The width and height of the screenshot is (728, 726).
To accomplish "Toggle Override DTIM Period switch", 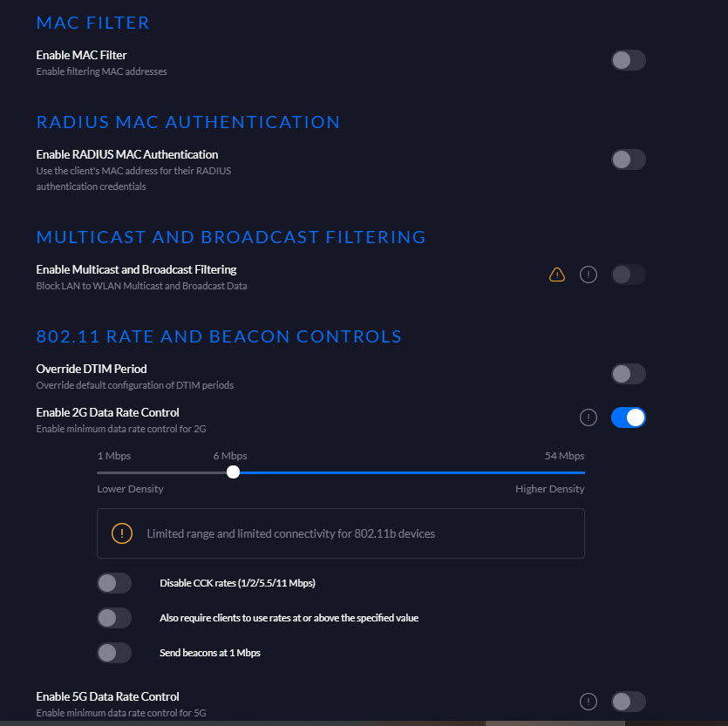I will point(629,374).
